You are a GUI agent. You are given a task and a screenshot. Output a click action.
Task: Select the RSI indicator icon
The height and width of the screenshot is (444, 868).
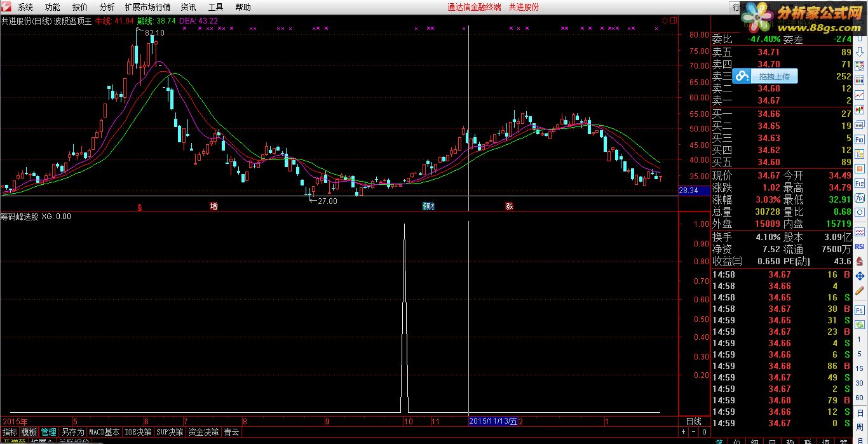tap(860, 246)
